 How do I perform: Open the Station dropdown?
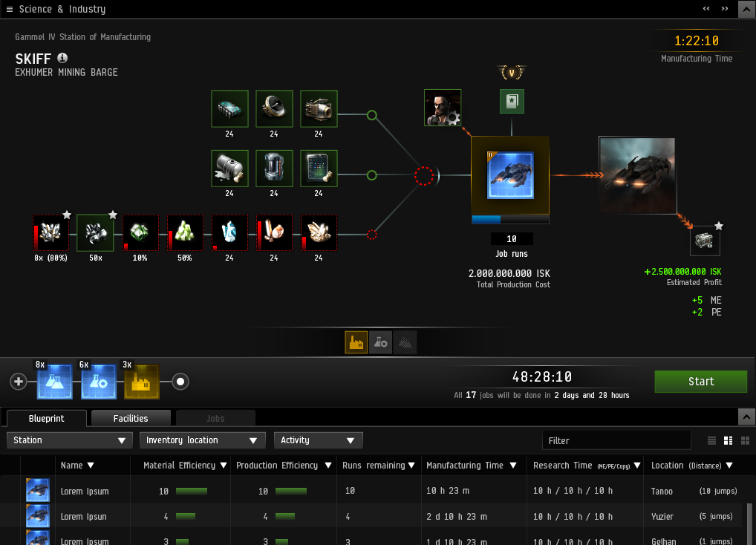point(69,440)
